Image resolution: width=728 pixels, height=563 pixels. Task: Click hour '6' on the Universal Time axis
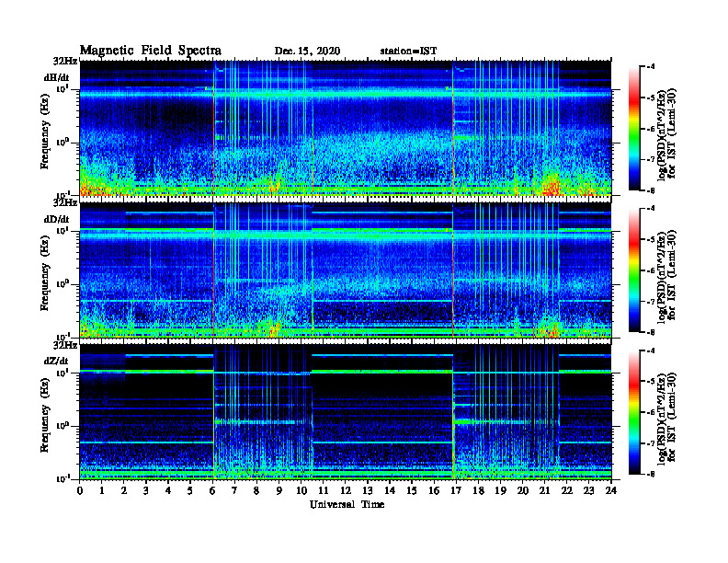coord(212,490)
